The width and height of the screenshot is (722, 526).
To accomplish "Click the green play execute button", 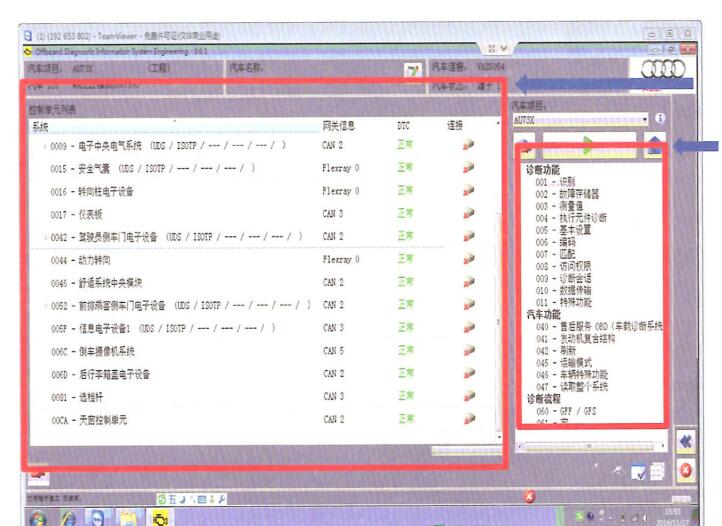I will (x=589, y=146).
